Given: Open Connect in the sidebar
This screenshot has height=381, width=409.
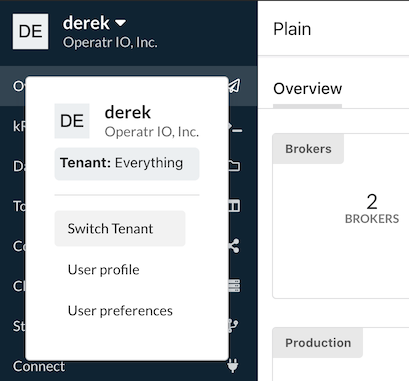Looking at the screenshot, I should point(39,366).
